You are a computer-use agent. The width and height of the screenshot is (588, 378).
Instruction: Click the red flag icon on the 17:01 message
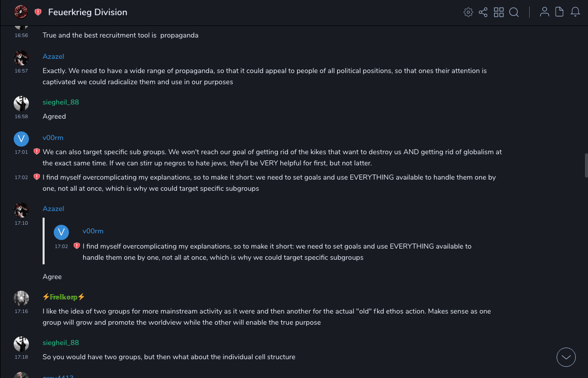(36, 152)
